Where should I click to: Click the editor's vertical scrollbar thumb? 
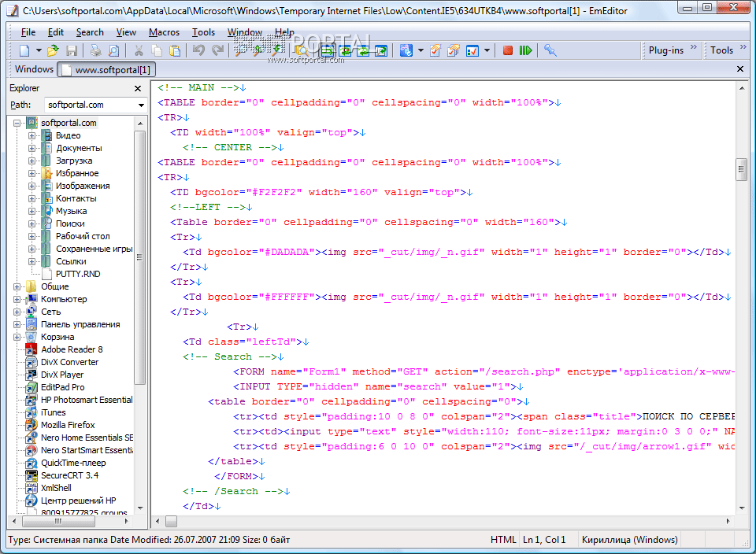click(740, 169)
